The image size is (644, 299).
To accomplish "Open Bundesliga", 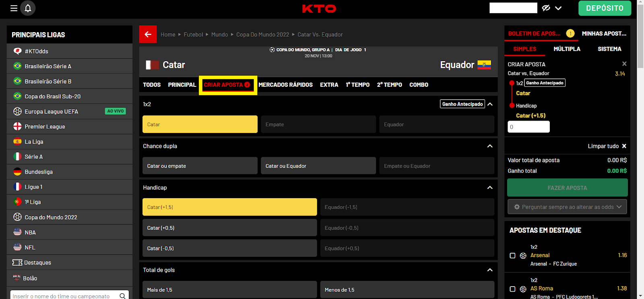I will (x=70, y=172).
